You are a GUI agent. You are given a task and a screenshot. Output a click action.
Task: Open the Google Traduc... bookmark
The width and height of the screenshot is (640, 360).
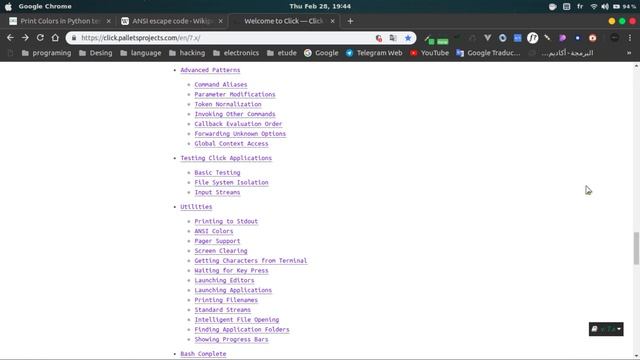point(488,53)
